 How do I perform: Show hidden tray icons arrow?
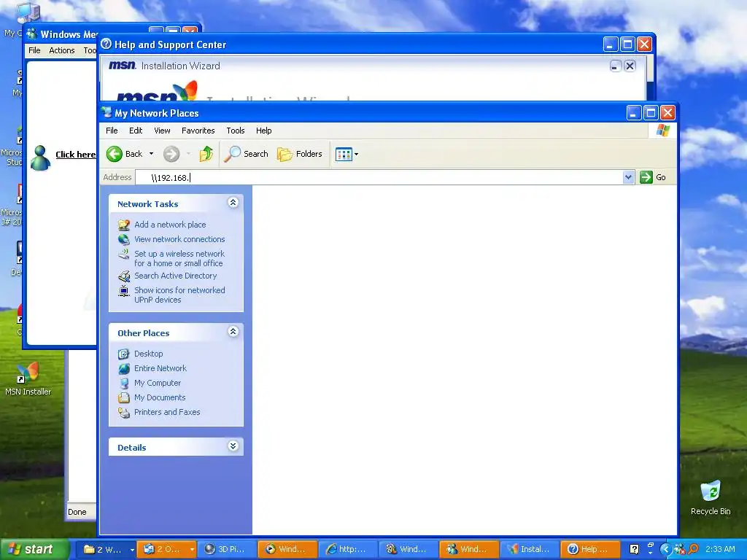coord(666,549)
